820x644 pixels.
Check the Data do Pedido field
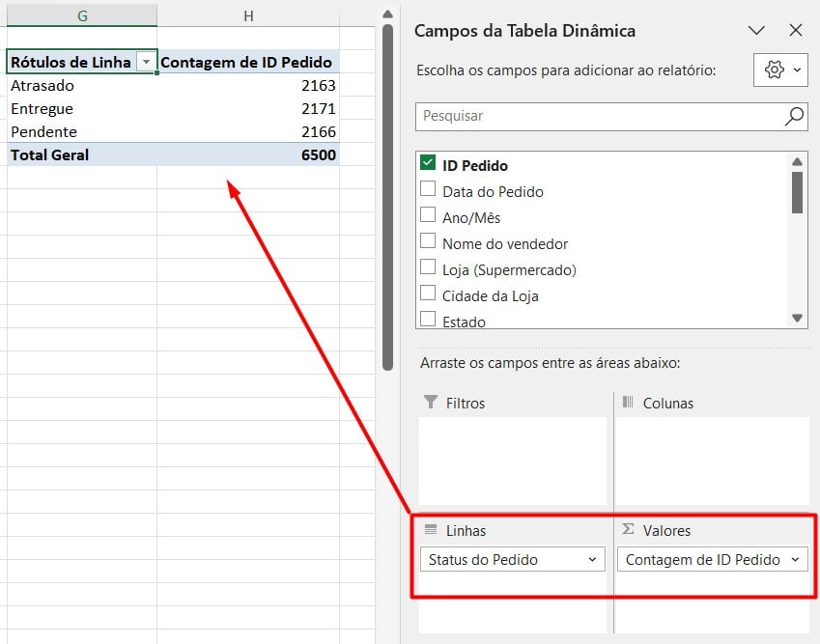click(429, 190)
